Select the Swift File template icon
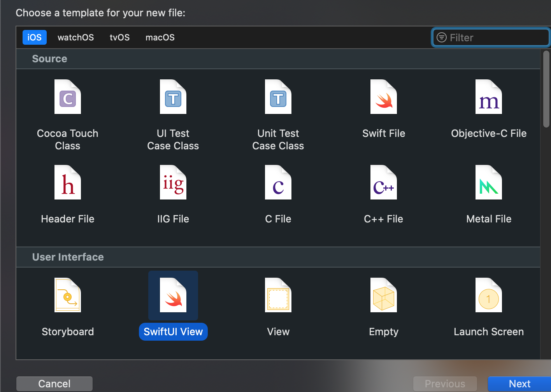Viewport: 551px width, 392px height. point(384,97)
